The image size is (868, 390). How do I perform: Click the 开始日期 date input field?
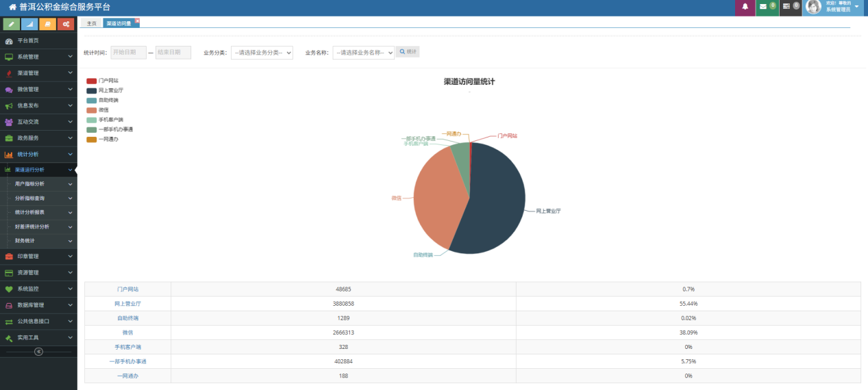point(128,52)
